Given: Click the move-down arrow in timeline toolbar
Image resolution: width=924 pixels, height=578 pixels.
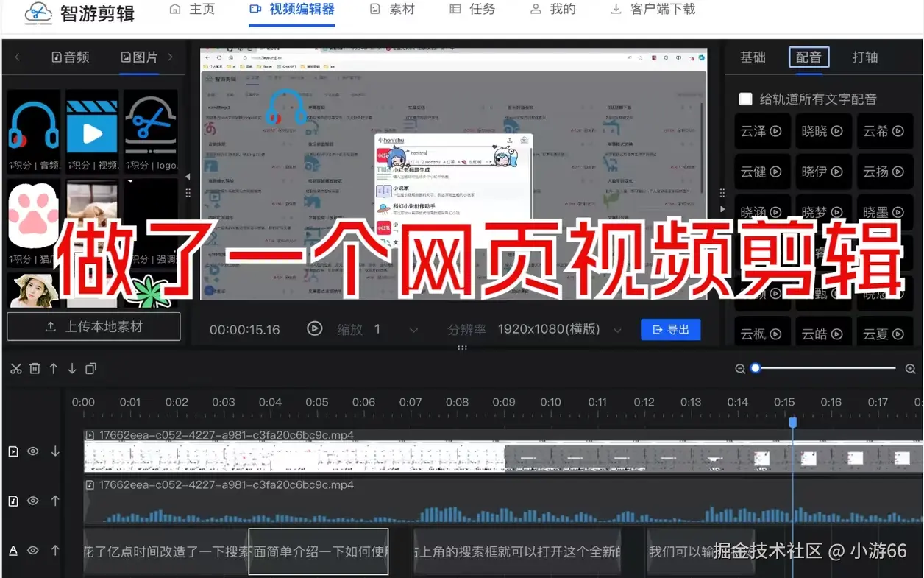Looking at the screenshot, I should tap(72, 368).
